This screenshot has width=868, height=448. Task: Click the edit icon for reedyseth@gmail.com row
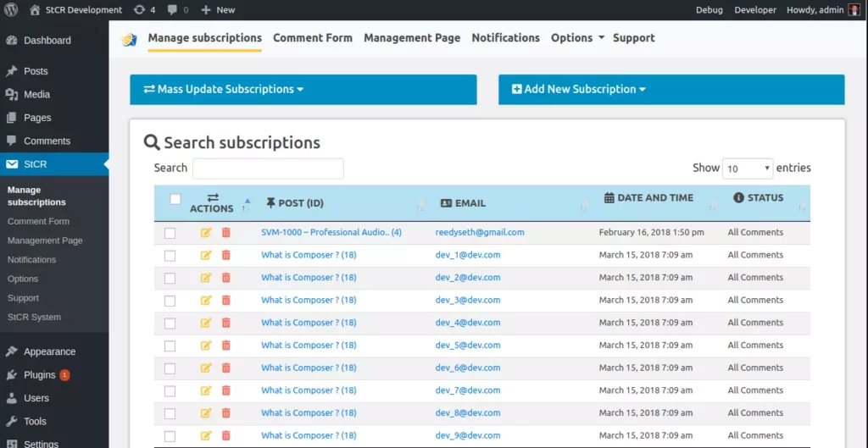point(206,233)
